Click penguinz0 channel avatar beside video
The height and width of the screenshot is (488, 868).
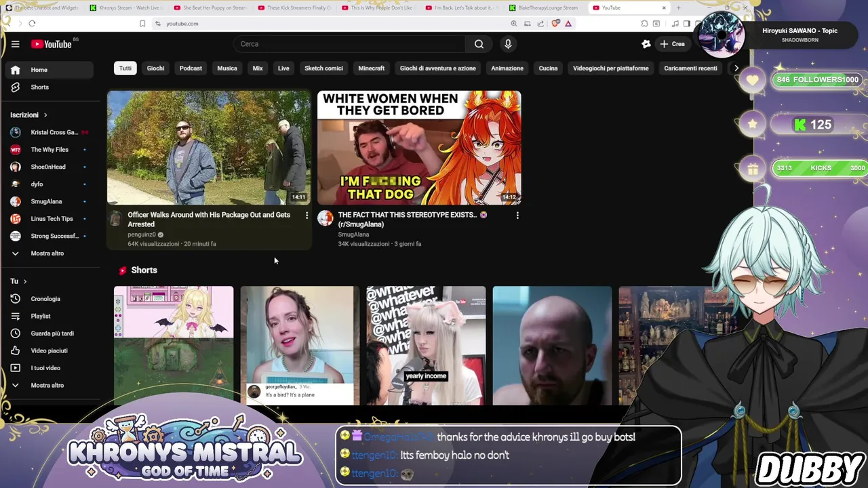115,218
